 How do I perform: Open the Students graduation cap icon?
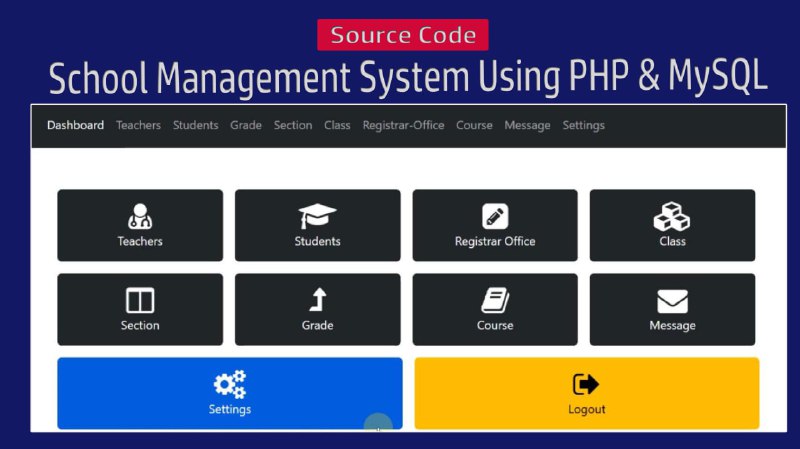point(317,216)
